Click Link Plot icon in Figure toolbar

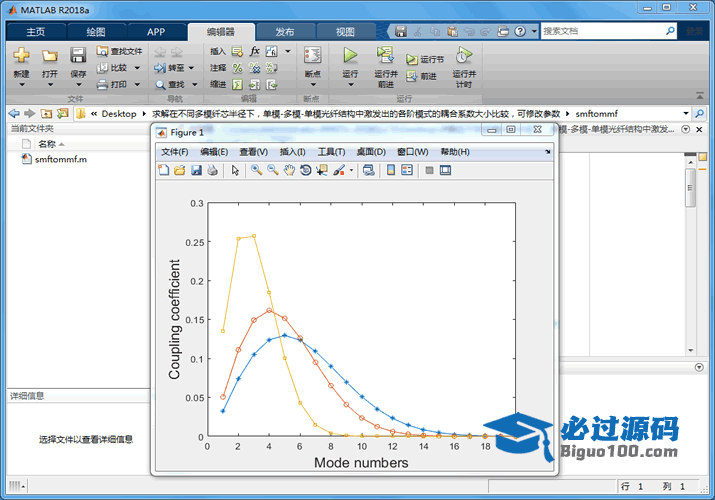[x=368, y=170]
